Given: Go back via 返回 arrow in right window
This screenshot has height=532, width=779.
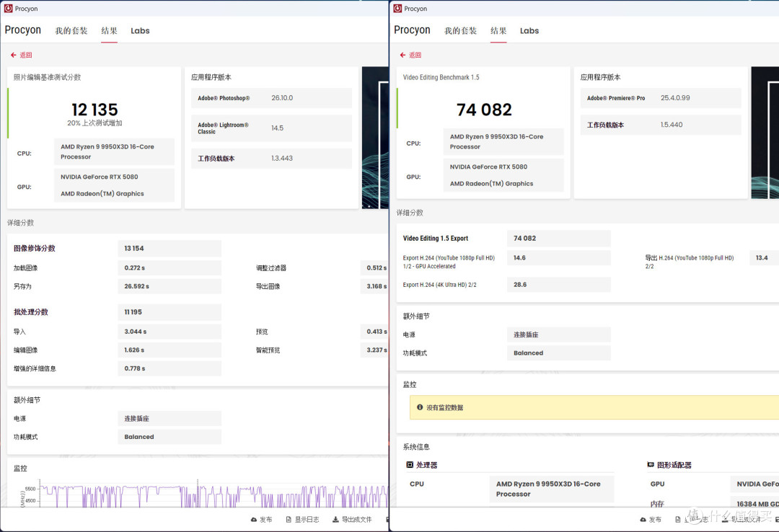Looking at the screenshot, I should click(x=410, y=55).
